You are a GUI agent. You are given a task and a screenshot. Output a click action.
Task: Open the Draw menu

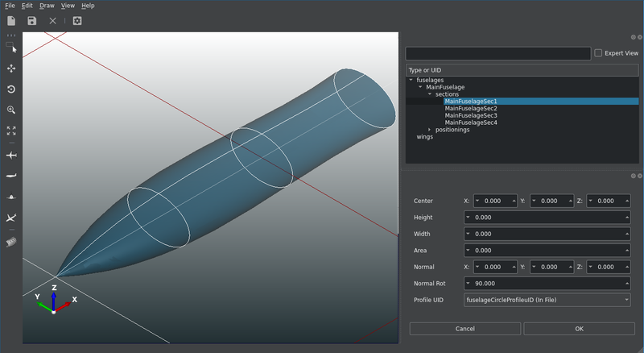(x=47, y=6)
